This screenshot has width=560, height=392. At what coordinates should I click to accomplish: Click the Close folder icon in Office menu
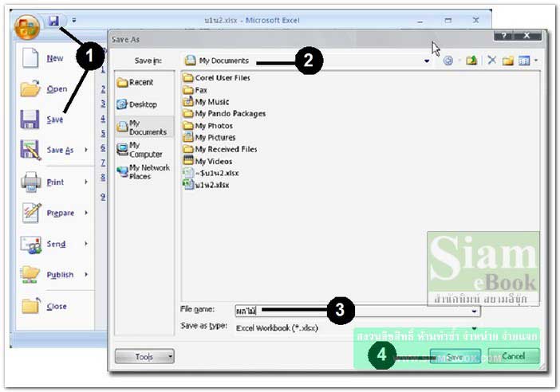point(31,306)
